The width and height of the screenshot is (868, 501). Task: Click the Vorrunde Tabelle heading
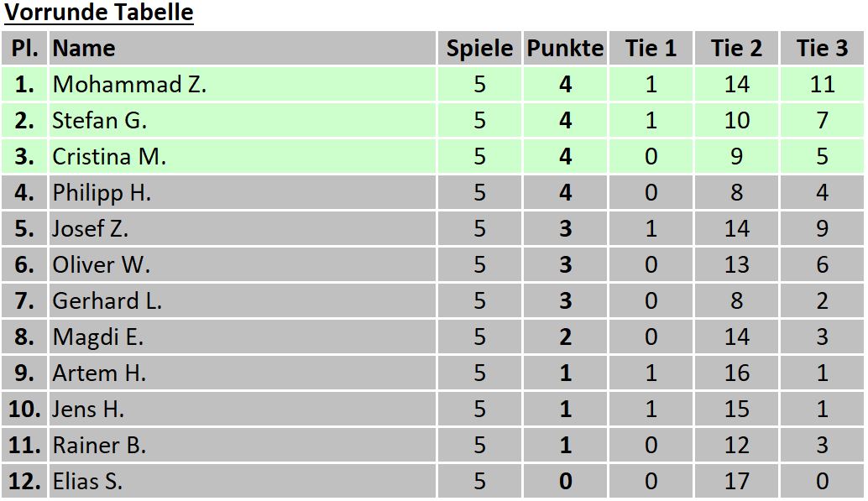coord(99,13)
